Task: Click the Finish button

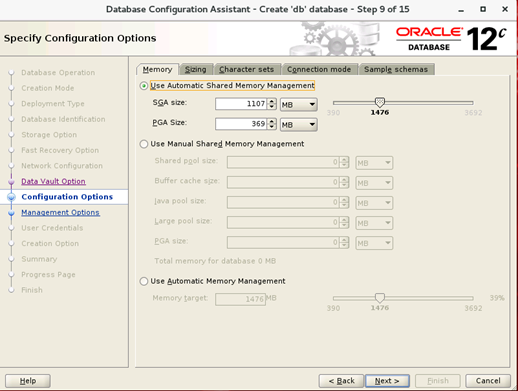Action: coord(438,381)
